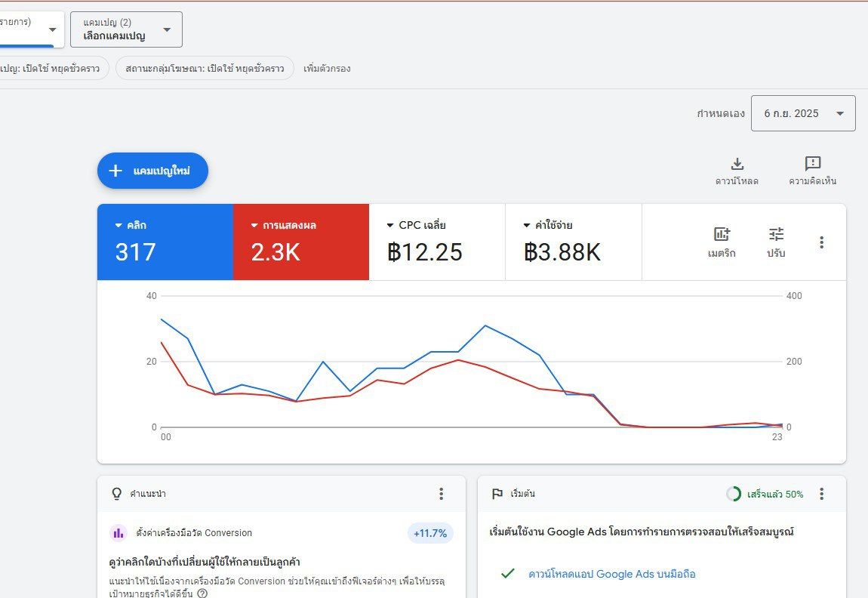Open the feedback (ความคิดเห็น) icon
The width and height of the screenshot is (868, 598).
812,163
